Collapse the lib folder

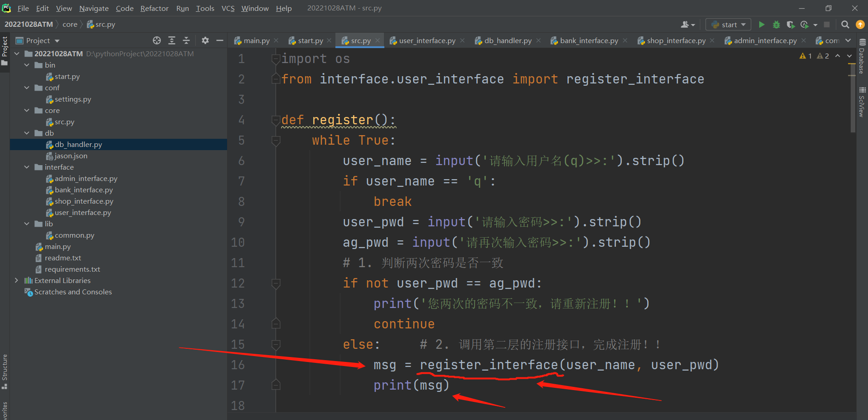27,224
